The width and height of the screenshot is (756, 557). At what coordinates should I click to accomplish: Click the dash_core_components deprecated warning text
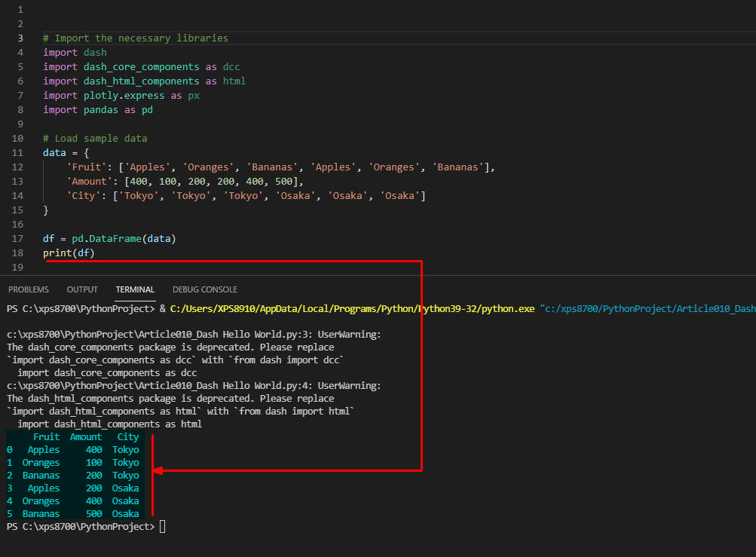[170, 347]
